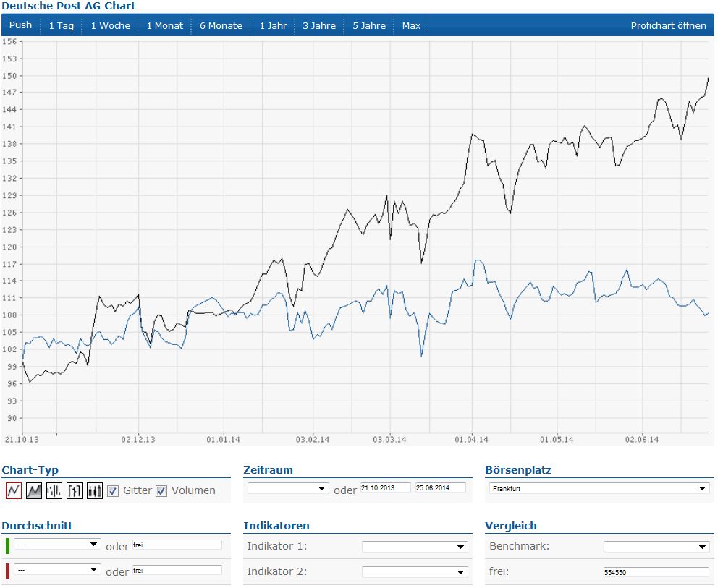Click the green average color swatch
This screenshot has height=588, width=723.
click(x=7, y=545)
